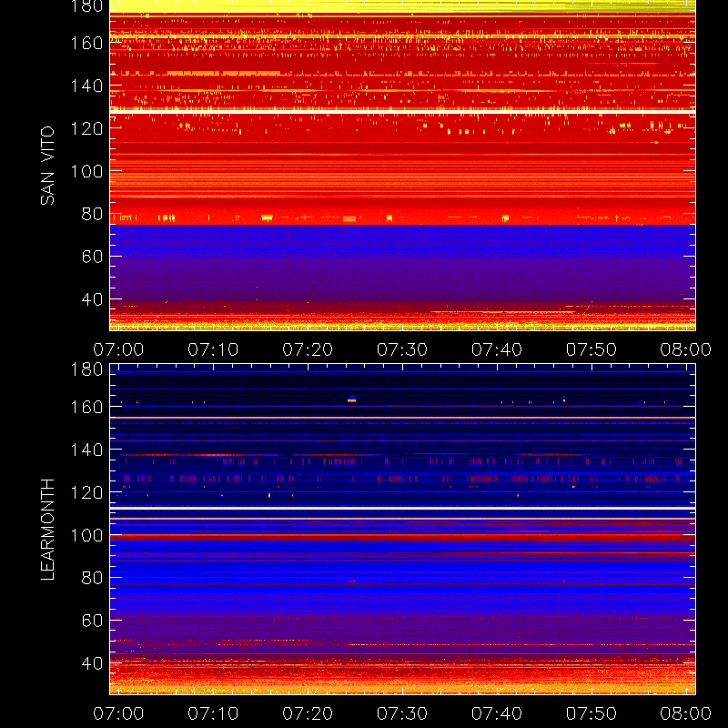728x728 pixels.
Task: Pick the 07:40 time label of San Vito plot
Action: [x=497, y=349]
